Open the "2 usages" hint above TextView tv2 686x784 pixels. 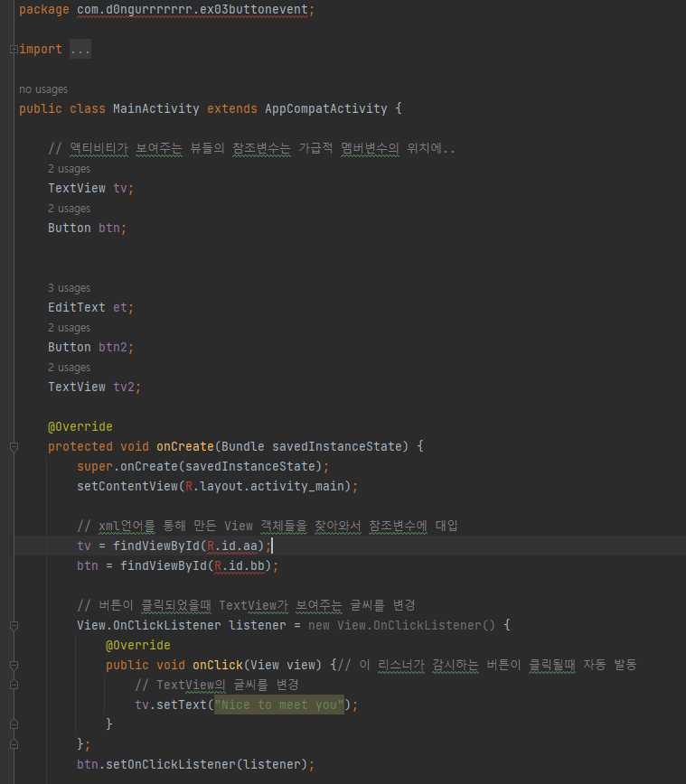(x=69, y=368)
